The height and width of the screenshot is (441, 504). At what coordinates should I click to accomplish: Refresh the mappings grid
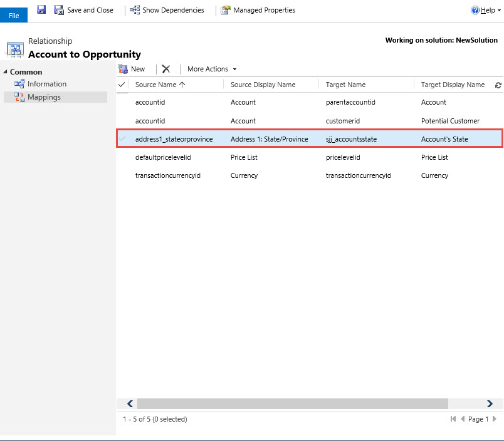tap(498, 85)
